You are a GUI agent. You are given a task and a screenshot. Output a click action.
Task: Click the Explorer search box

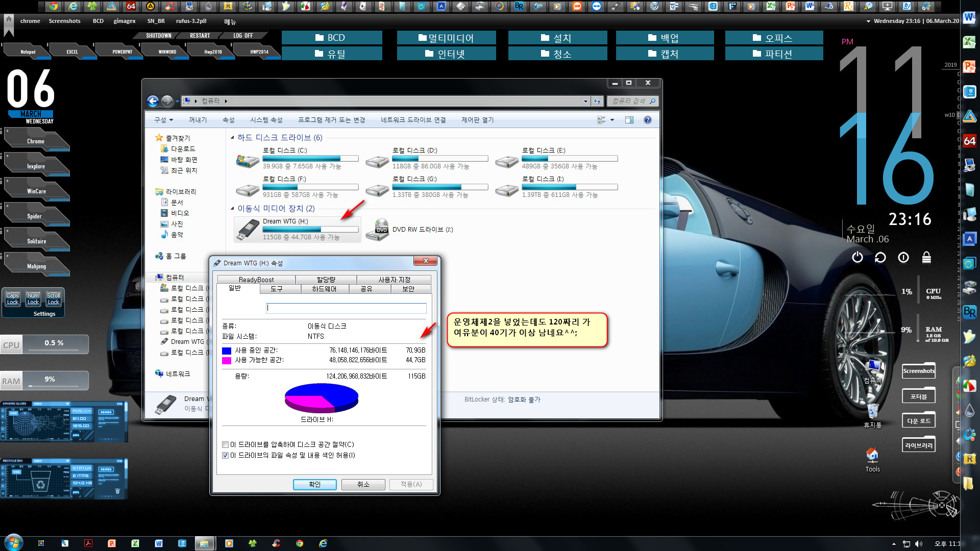pyautogui.click(x=632, y=101)
